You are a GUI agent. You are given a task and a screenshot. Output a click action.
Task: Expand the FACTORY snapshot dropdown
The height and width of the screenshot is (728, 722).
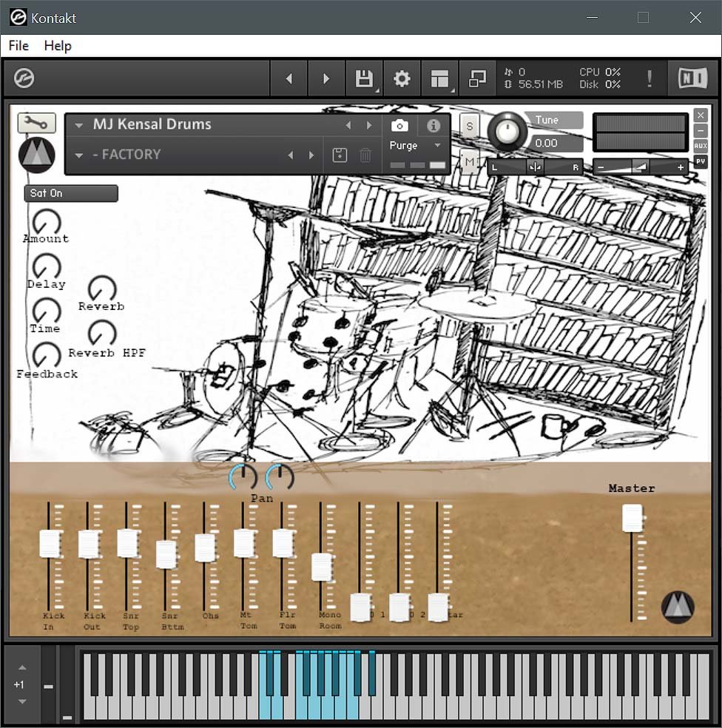point(79,155)
